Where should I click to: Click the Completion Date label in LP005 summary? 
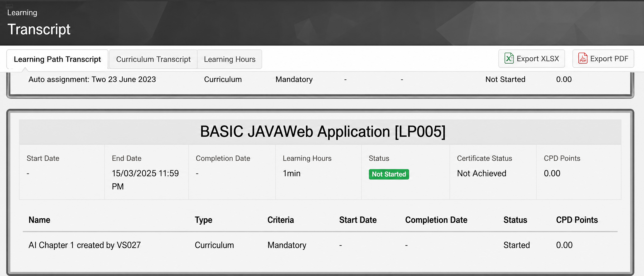click(x=223, y=158)
